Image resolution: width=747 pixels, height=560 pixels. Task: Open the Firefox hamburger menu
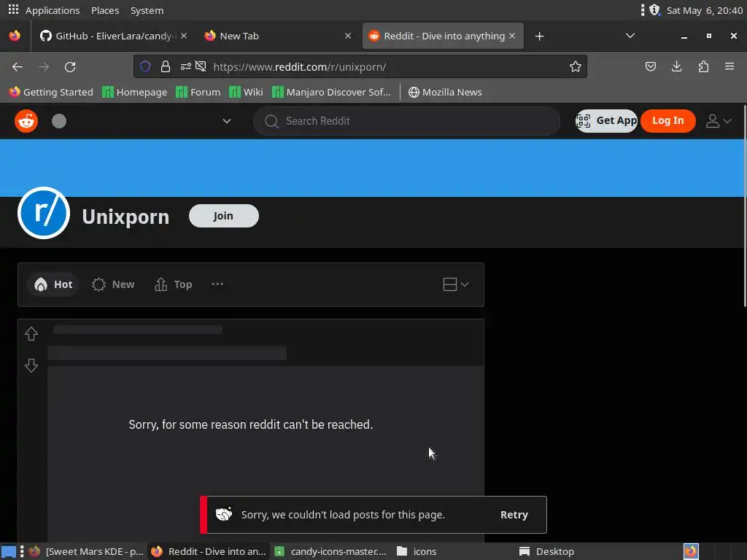click(x=729, y=66)
